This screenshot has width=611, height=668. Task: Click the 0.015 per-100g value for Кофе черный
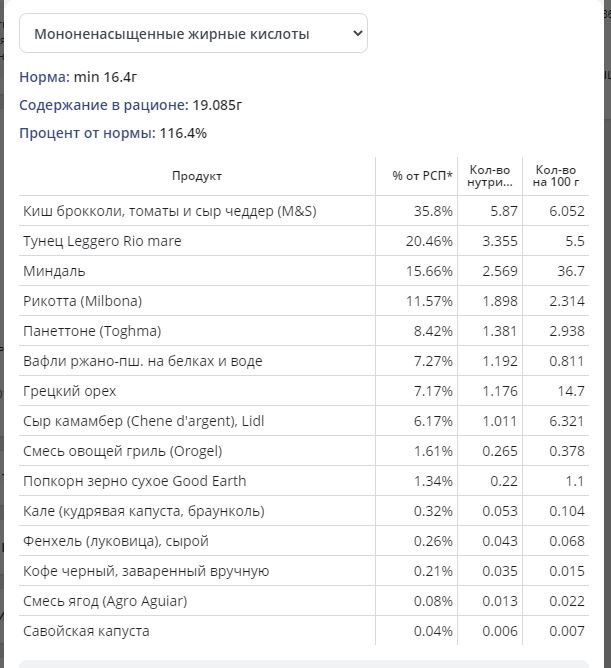[567, 571]
